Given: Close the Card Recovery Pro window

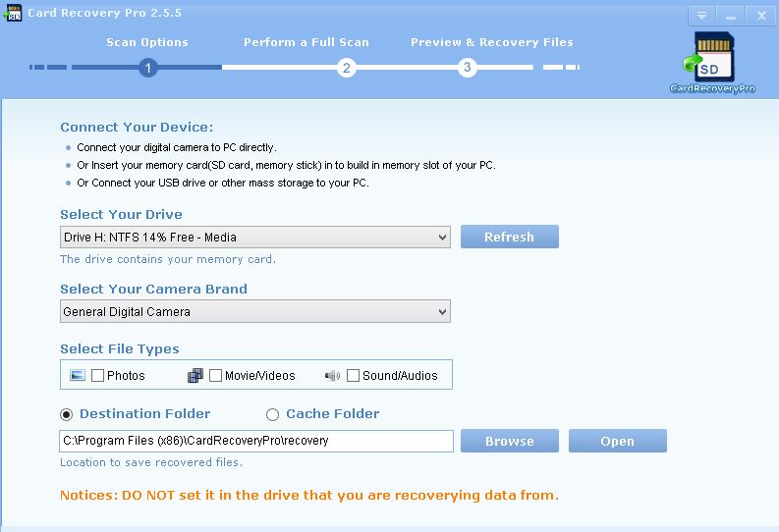Looking at the screenshot, I should [x=761, y=16].
